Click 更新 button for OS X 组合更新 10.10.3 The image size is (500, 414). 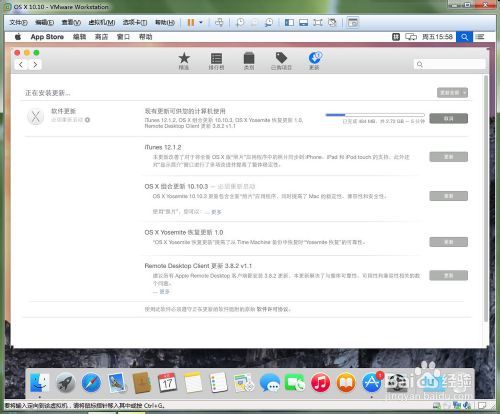point(449,196)
